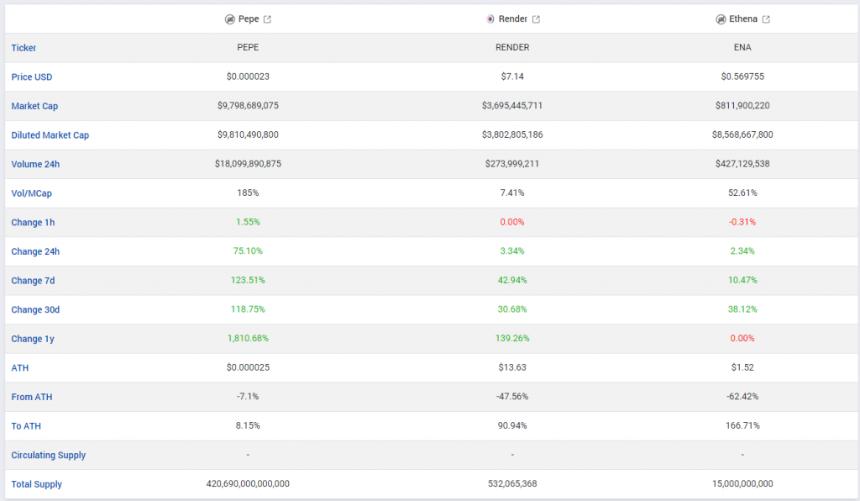This screenshot has width=860, height=501.
Task: Click the From ATH row label
Action: pos(32,397)
